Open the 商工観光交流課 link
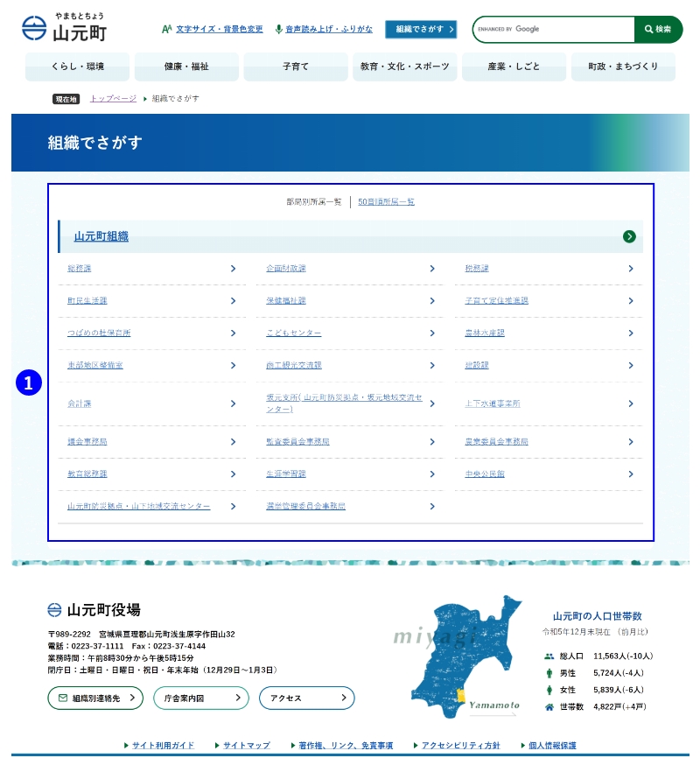 294,365
